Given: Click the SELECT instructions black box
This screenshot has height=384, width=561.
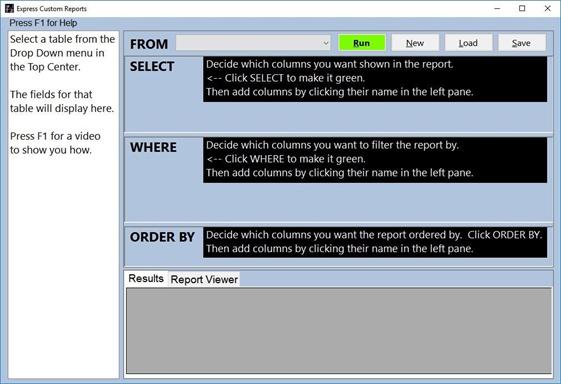Looking at the screenshot, I should coord(375,79).
